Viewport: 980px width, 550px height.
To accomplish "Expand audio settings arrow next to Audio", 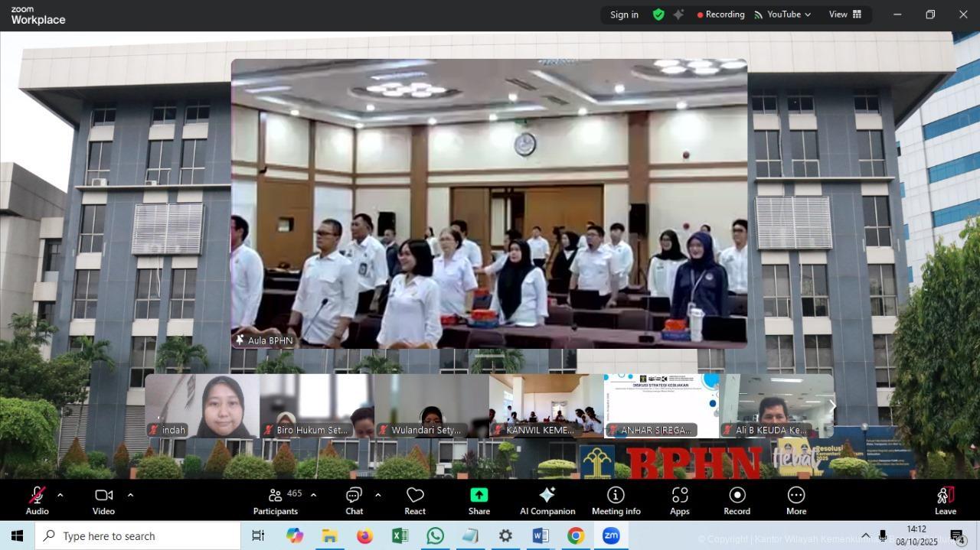I will (60, 495).
